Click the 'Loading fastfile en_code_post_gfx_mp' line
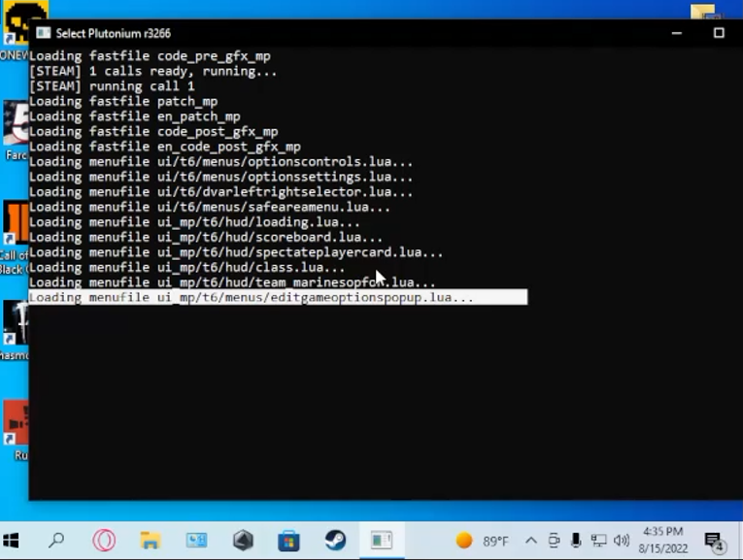This screenshot has width=743, height=560. click(x=165, y=147)
